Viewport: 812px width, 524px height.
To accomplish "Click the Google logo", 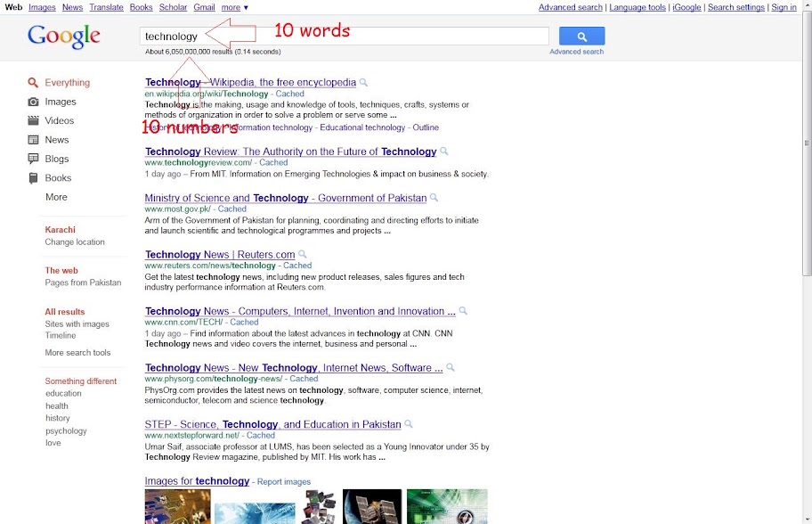I will pyautogui.click(x=64, y=37).
